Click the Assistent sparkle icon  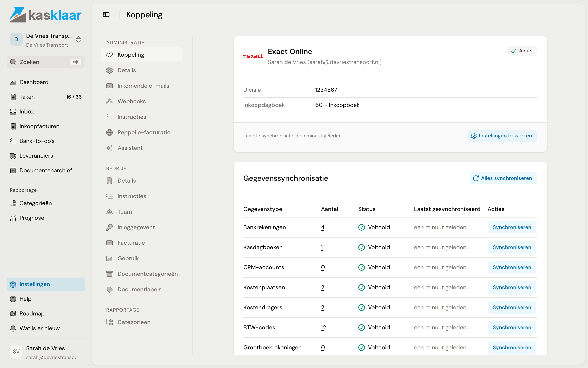point(109,148)
